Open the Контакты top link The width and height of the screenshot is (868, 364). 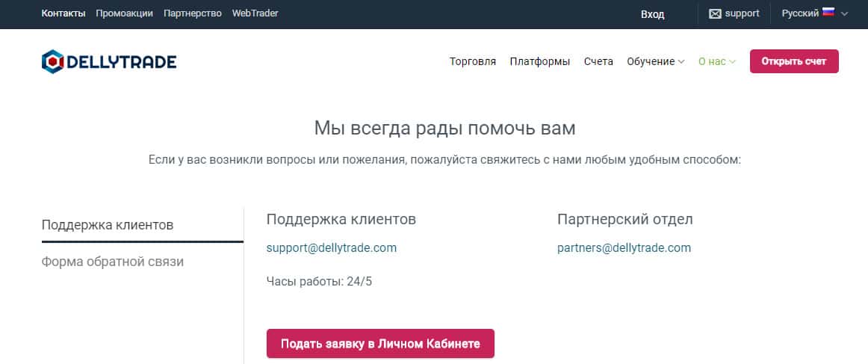click(63, 13)
